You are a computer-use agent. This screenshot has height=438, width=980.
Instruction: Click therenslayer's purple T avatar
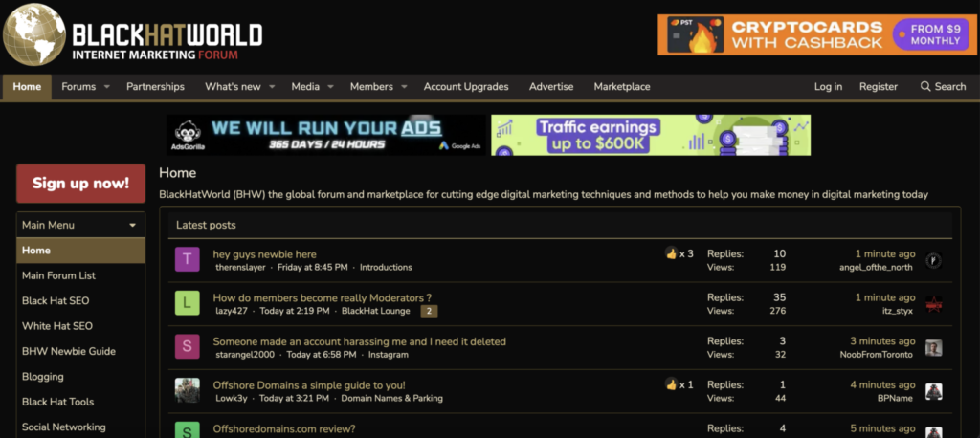pyautogui.click(x=187, y=259)
